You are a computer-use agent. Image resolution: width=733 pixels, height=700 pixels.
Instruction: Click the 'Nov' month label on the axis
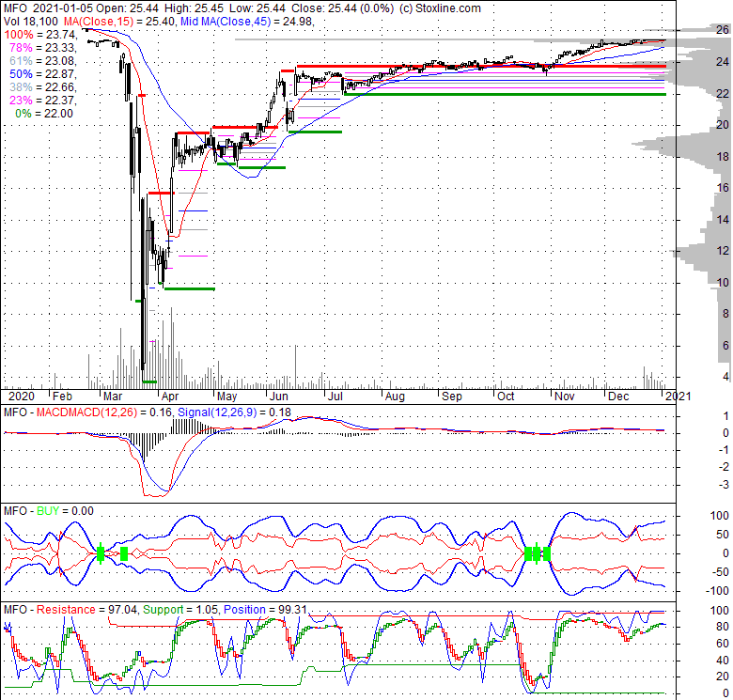pyautogui.click(x=564, y=397)
